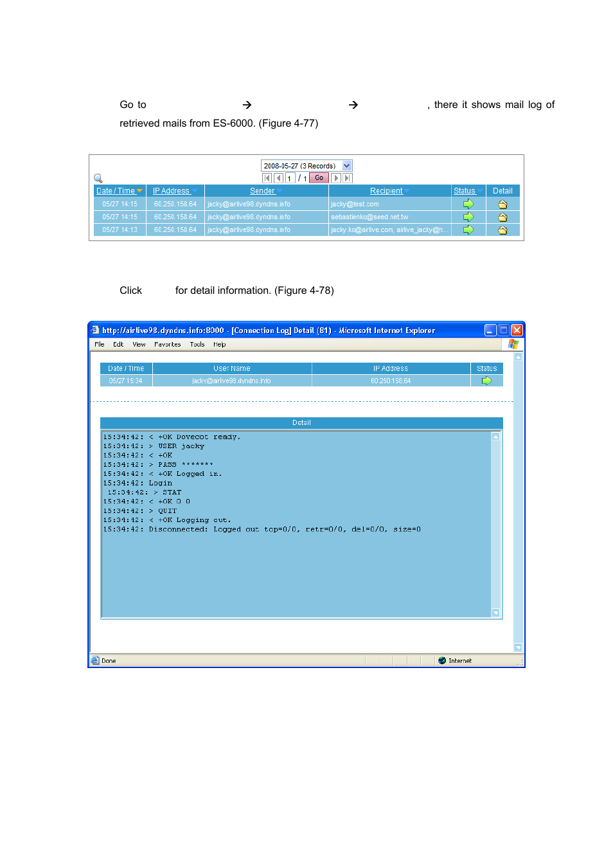Maximize the Internet Explorer window

504,330
